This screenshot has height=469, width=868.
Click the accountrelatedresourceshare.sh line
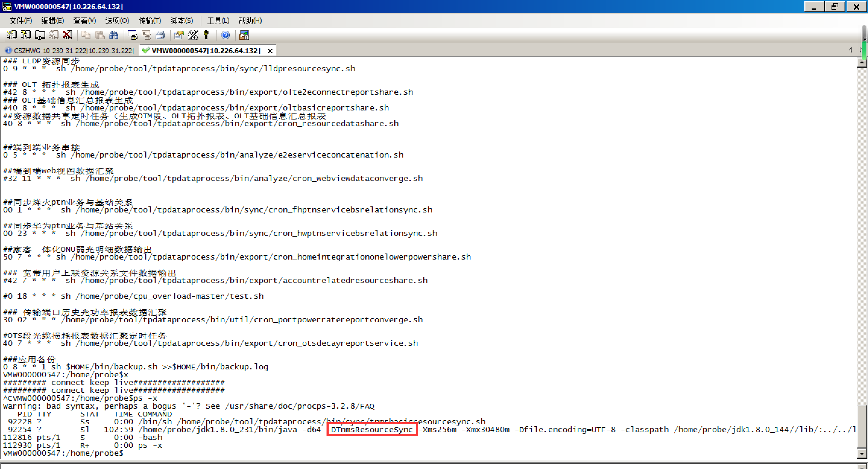215,280
